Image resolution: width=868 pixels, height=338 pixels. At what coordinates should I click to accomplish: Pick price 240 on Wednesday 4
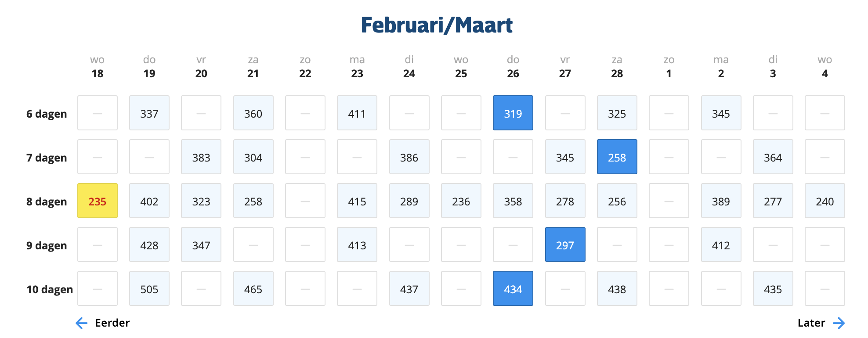pyautogui.click(x=825, y=201)
